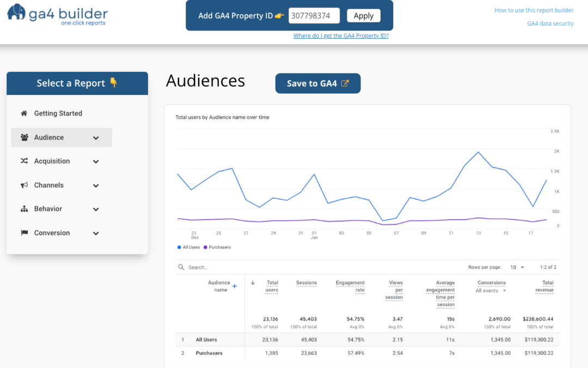Open the Rows per page dropdown
588x368 pixels.
(x=517, y=267)
